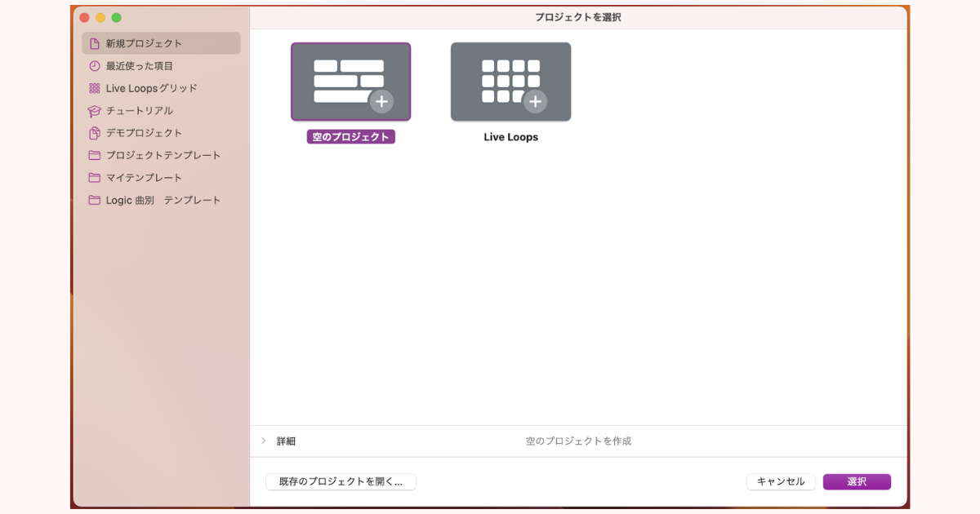Click the デモプロジェクト documents icon
Image resolution: width=980 pixels, height=514 pixels.
point(95,133)
